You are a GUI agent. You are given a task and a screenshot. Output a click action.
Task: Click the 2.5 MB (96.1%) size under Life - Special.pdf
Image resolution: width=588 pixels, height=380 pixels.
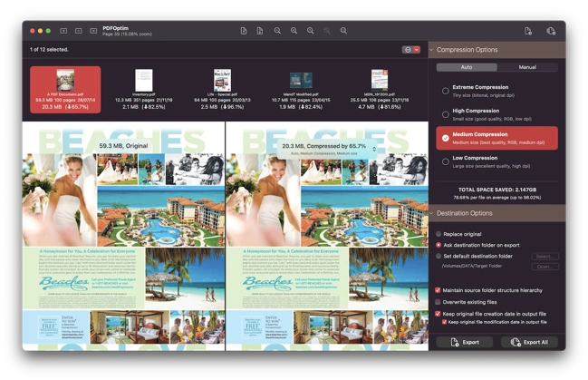point(222,107)
